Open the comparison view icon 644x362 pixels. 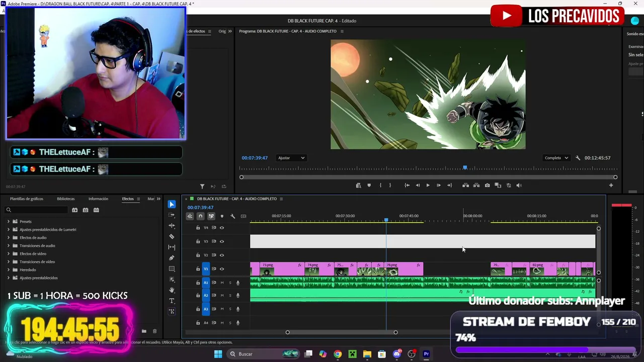coord(498,186)
